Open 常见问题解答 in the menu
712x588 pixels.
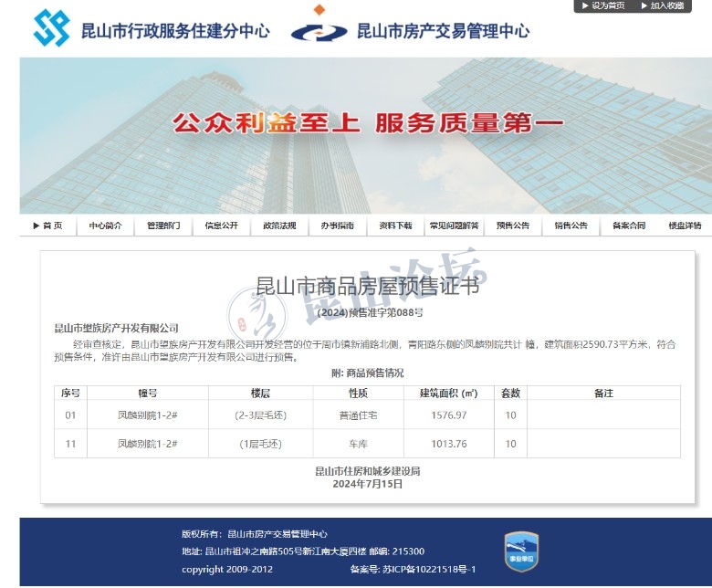454,226
